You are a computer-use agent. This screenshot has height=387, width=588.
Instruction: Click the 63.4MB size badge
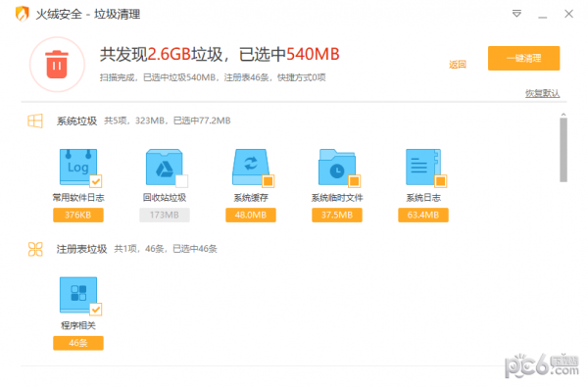423,215
